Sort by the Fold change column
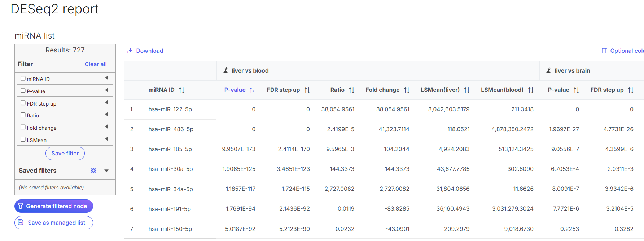 pyautogui.click(x=407, y=90)
